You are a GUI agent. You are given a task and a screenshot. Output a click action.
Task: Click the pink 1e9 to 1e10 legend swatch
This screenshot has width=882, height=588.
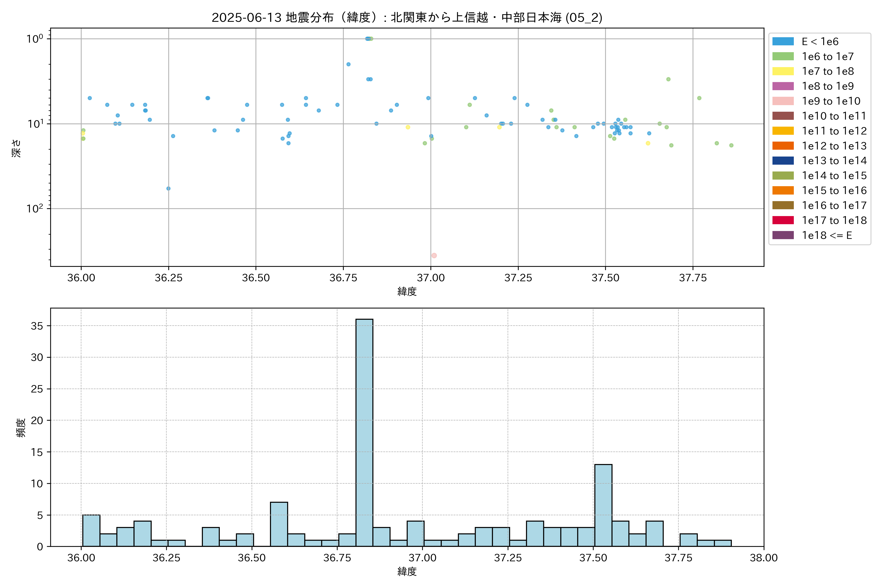tap(783, 101)
